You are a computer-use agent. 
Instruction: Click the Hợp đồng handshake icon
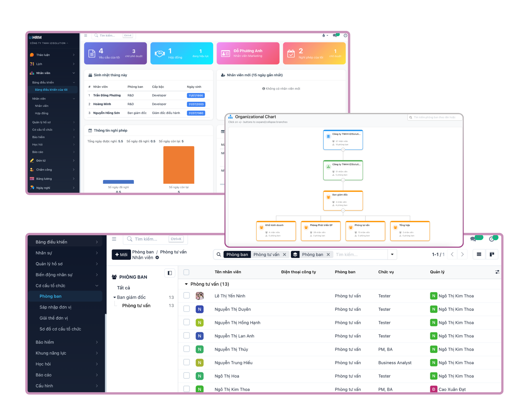(160, 53)
